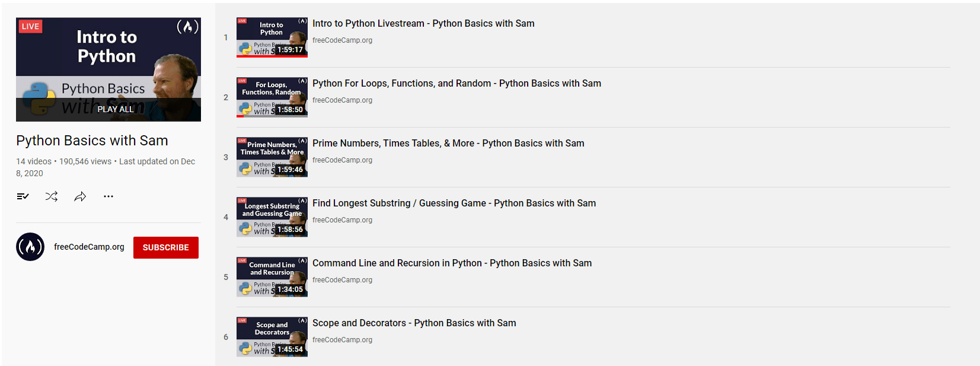The image size is (980, 366).
Task: Click the Scope and Decorators video thumbnail
Action: tap(272, 337)
